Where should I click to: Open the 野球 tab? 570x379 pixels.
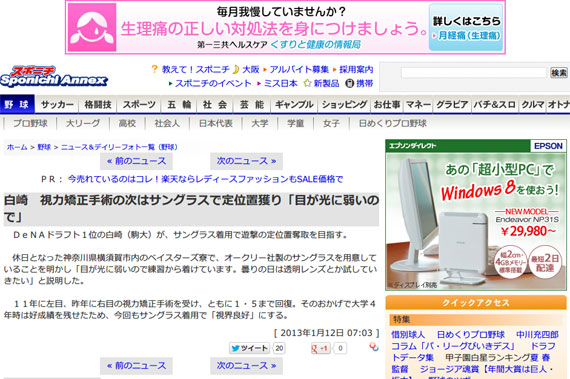pyautogui.click(x=17, y=105)
